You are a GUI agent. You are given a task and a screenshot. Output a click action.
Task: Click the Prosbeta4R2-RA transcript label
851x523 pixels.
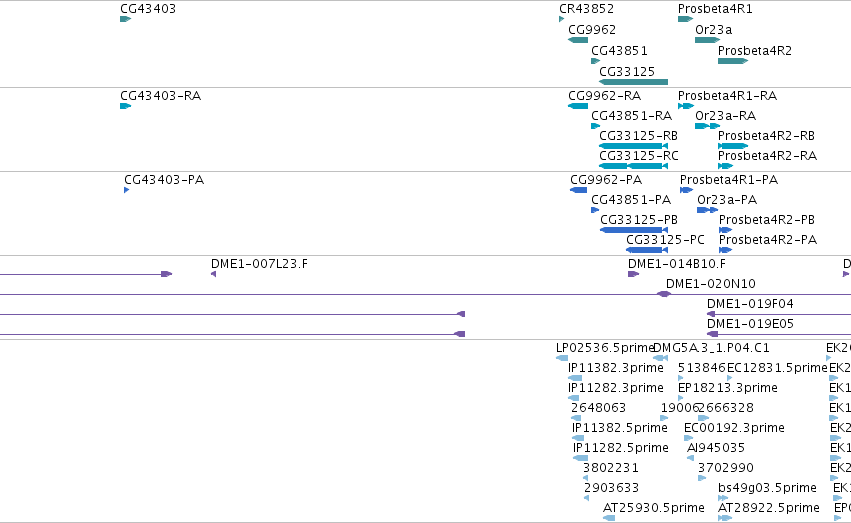point(767,156)
